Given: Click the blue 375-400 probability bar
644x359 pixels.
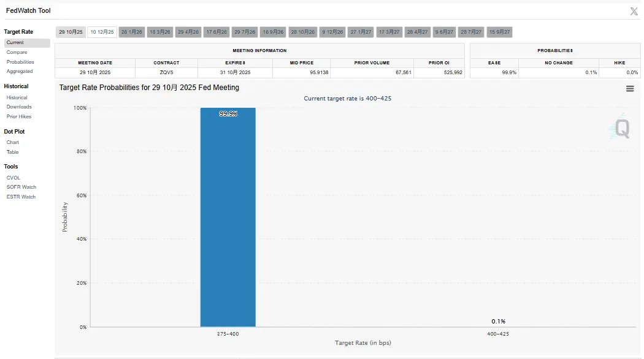Looking at the screenshot, I should tap(228, 217).
